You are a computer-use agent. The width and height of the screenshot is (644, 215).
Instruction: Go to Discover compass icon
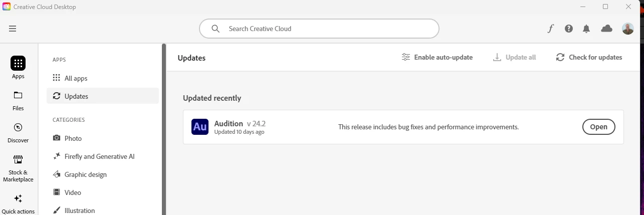tap(18, 127)
